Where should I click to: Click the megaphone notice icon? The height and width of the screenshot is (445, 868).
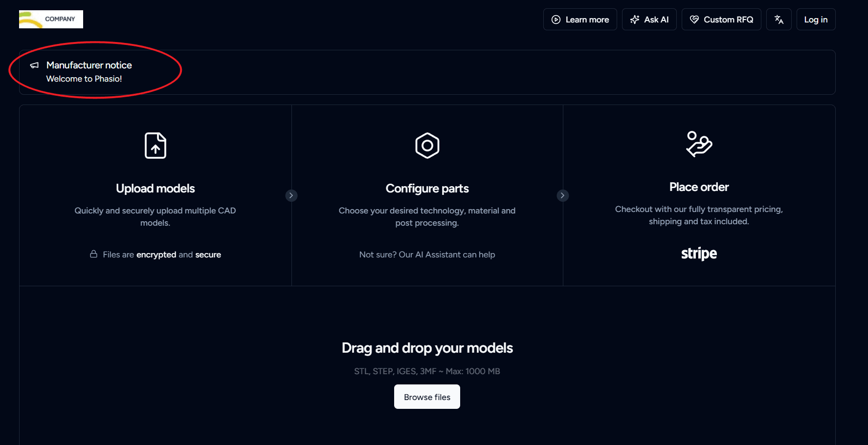[x=34, y=65]
